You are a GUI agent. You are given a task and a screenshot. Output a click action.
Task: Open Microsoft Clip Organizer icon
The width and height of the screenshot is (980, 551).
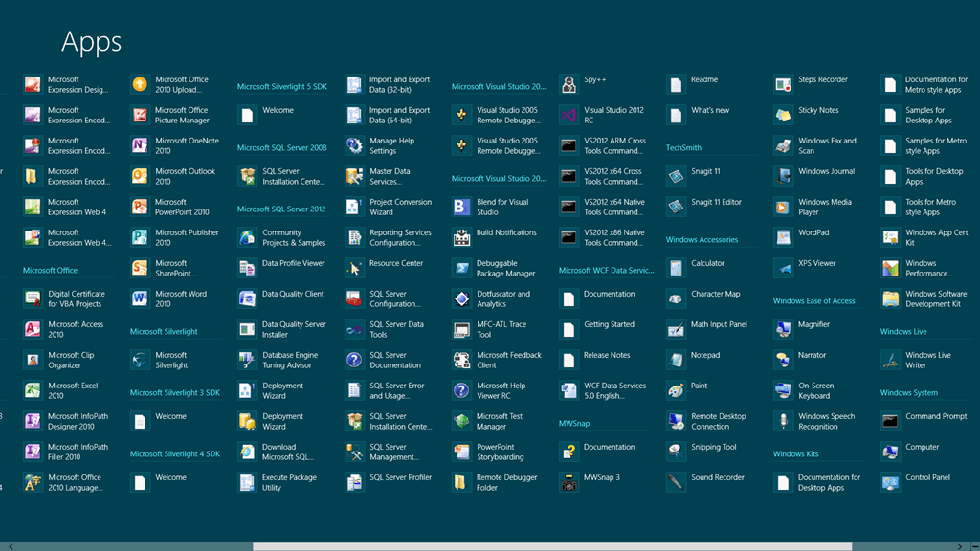33,360
